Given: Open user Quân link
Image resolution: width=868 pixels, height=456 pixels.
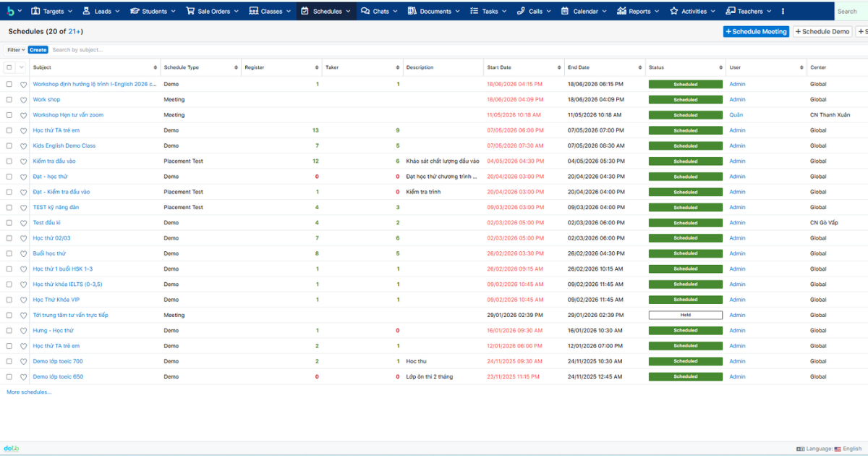Looking at the screenshot, I should point(736,115).
